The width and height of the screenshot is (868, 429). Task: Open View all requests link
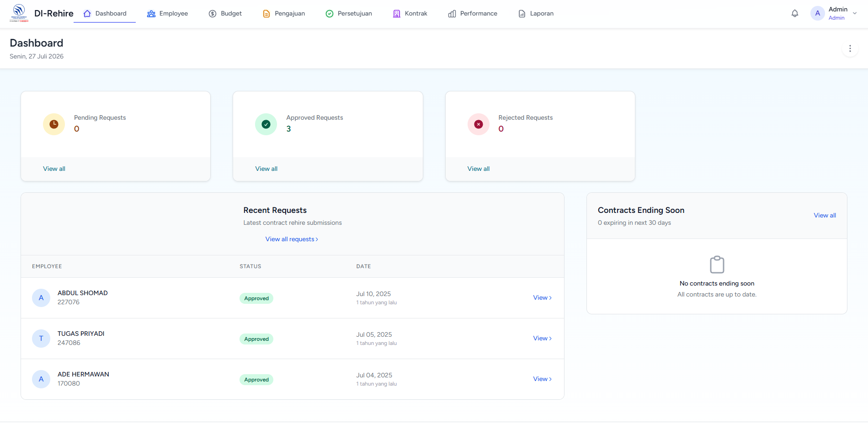coord(292,239)
